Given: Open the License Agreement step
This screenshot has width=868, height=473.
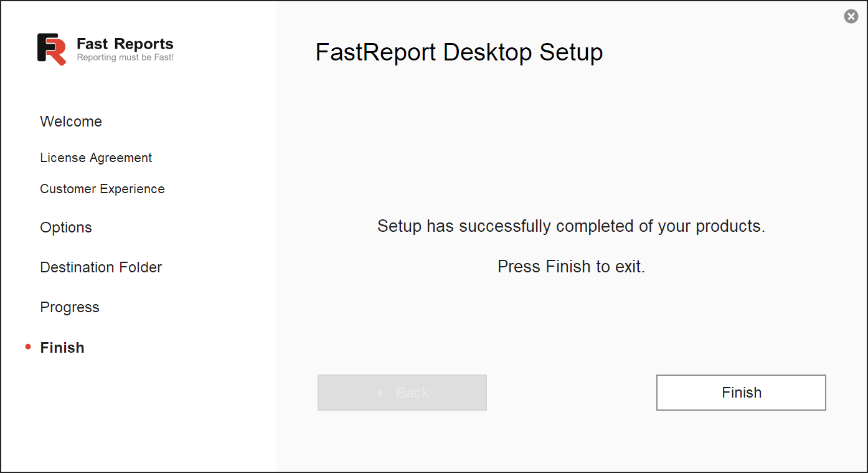Looking at the screenshot, I should coord(96,158).
